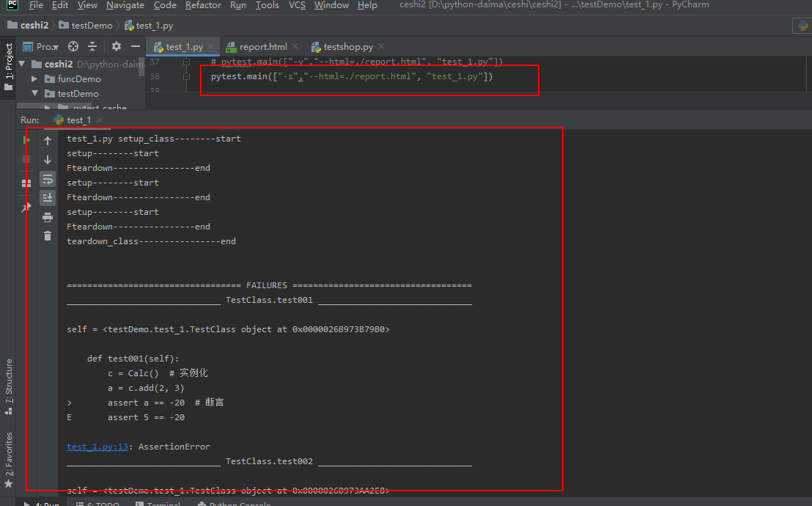
Task: Close the testshop.py editor tab
Action: (x=381, y=46)
